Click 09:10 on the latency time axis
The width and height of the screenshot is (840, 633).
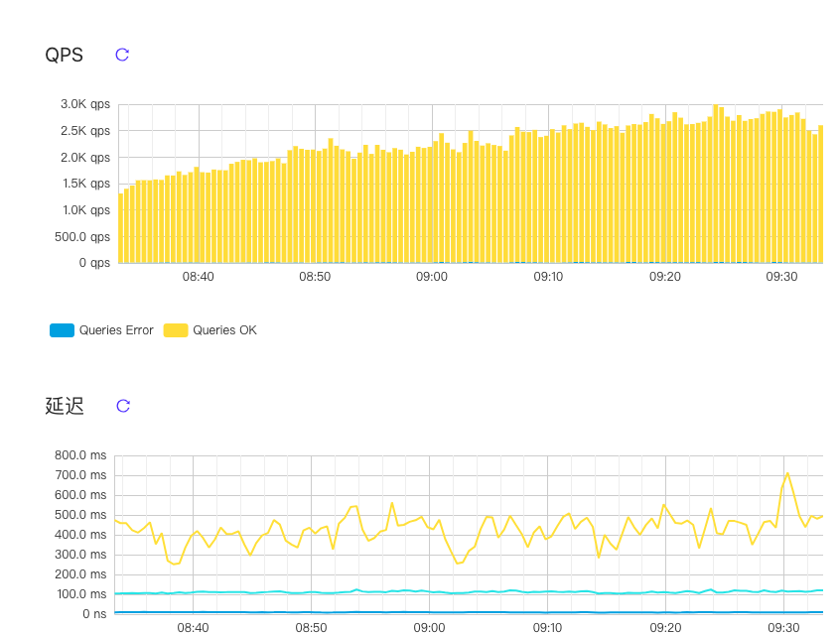[x=547, y=628]
